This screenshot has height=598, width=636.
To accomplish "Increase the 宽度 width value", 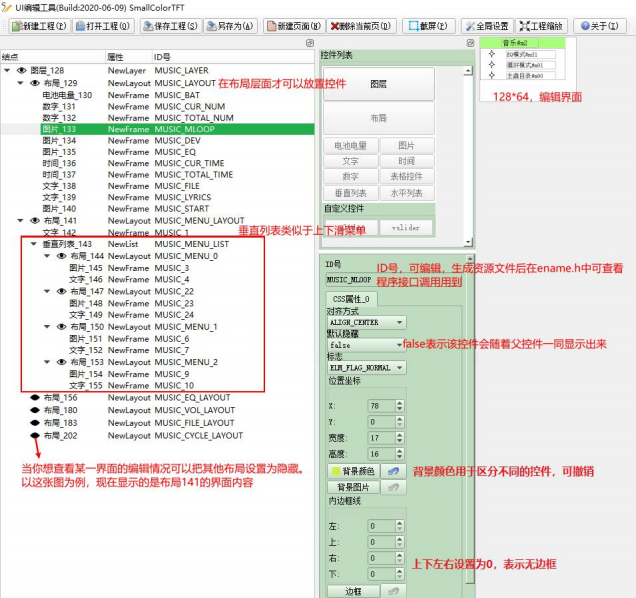I will click(x=400, y=435).
